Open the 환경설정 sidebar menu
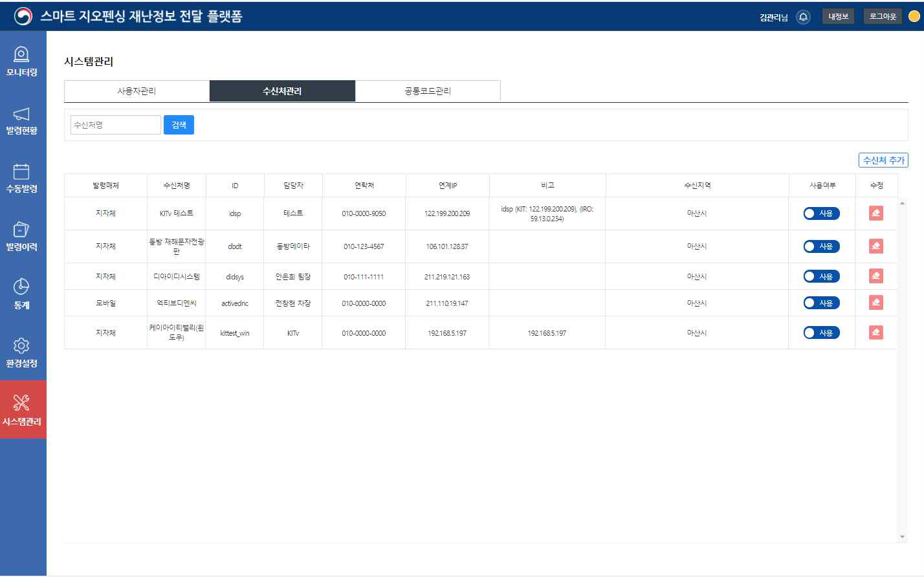The image size is (924, 577). 22,351
